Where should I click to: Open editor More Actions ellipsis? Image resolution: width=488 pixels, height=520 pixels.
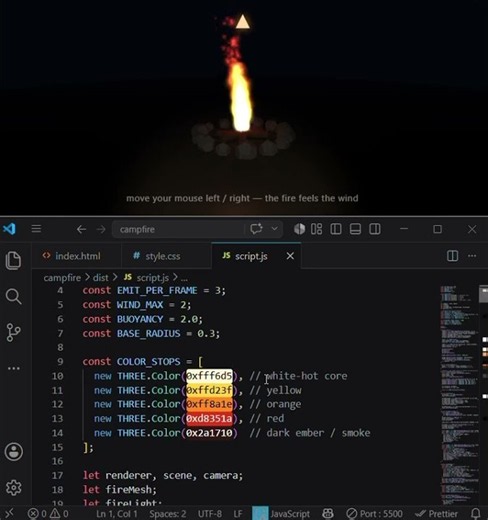coord(472,256)
